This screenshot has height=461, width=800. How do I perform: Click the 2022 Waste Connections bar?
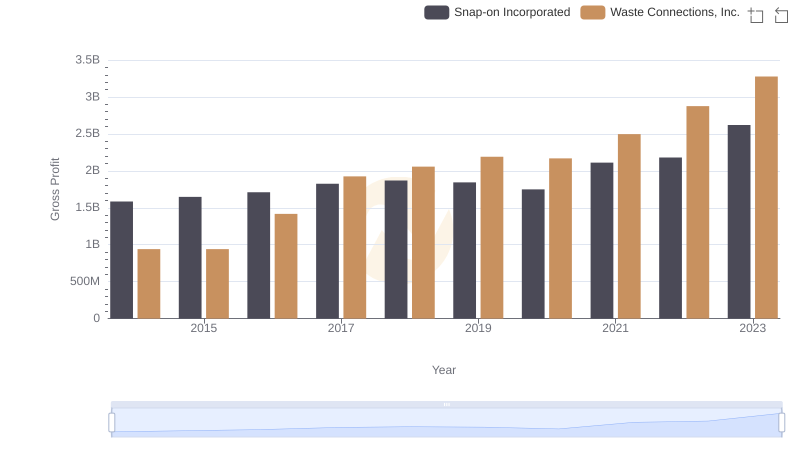(x=697, y=212)
